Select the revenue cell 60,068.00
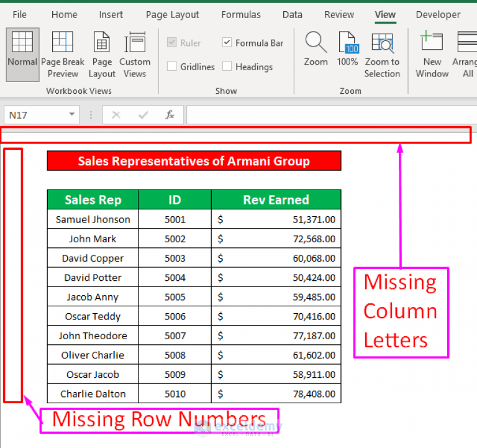 click(x=276, y=258)
